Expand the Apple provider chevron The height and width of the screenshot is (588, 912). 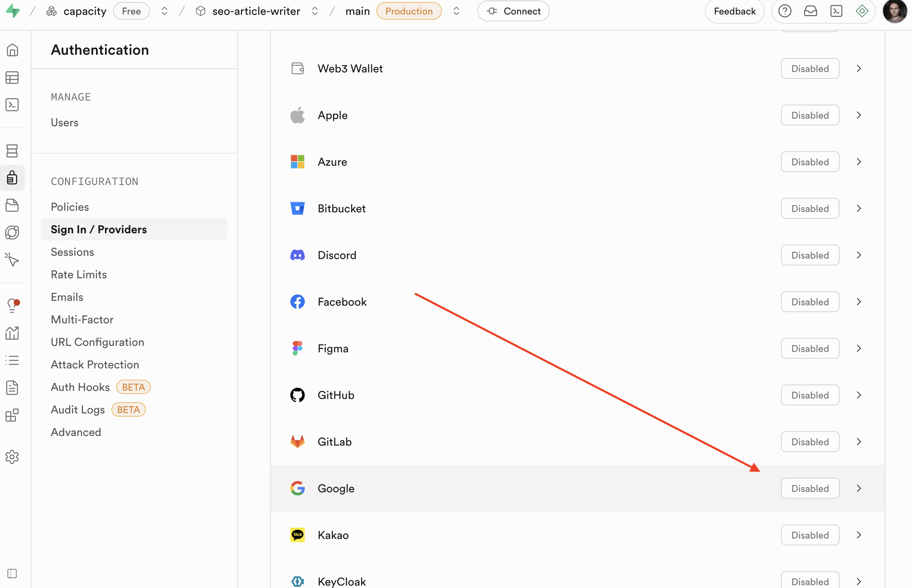tap(859, 115)
